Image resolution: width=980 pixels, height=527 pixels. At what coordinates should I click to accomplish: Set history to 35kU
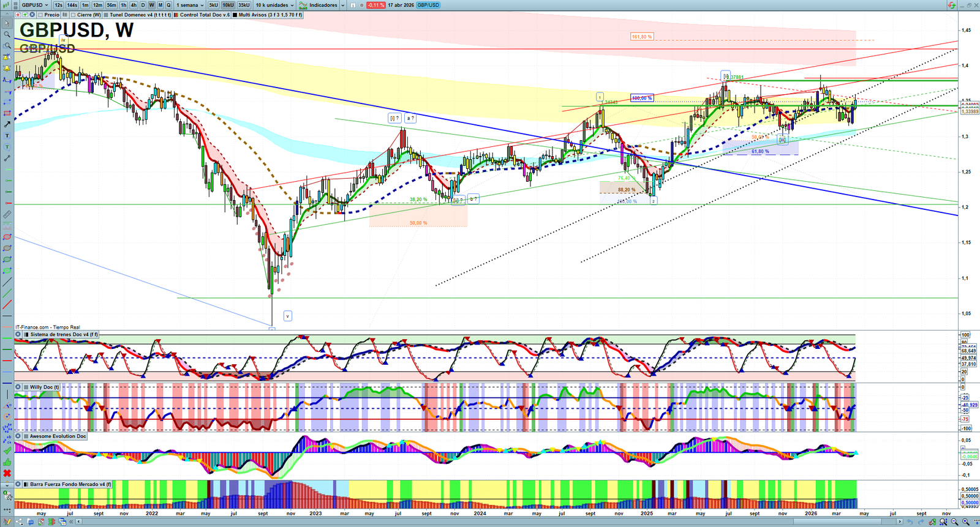(x=244, y=5)
